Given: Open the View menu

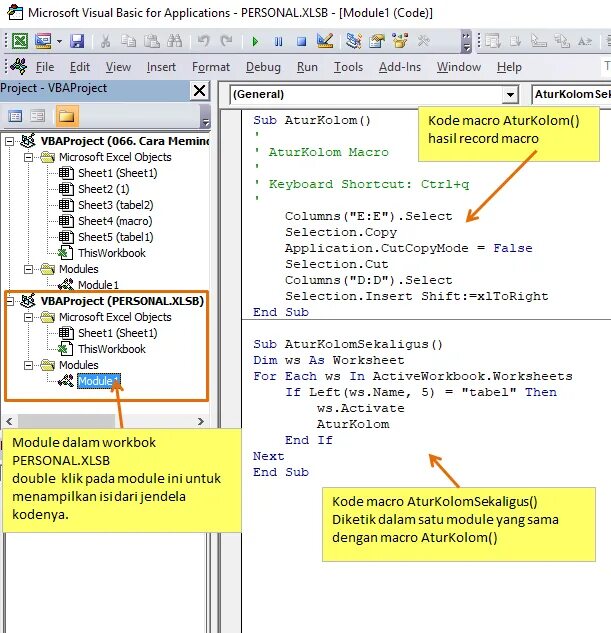Looking at the screenshot, I should coord(118,67).
